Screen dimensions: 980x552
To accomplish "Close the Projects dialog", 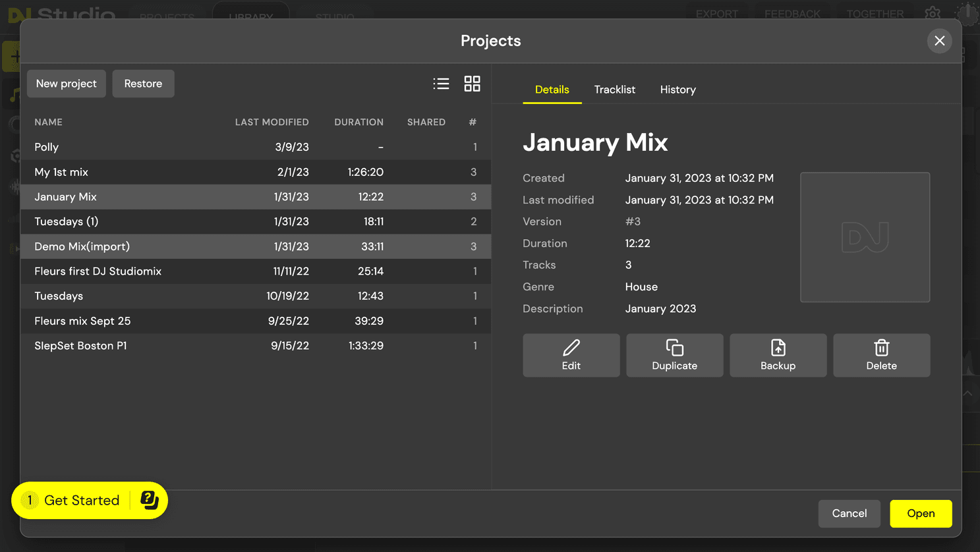I will (939, 41).
